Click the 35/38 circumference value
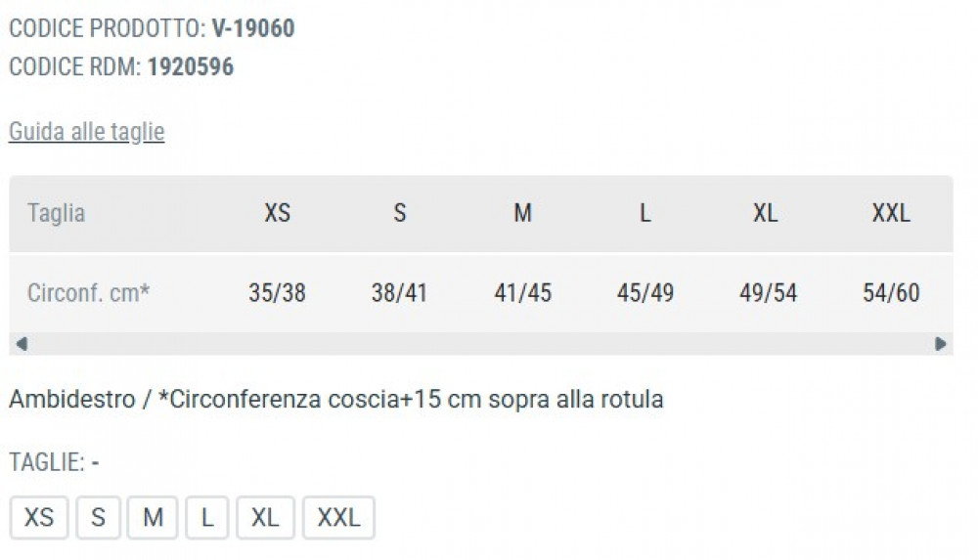978x560 pixels. (277, 292)
